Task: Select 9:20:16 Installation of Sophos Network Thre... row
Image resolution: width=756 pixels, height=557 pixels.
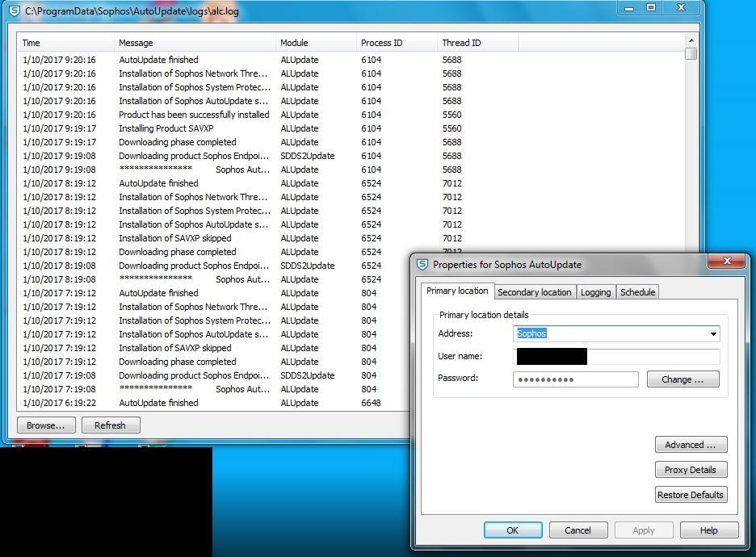Action: (x=351, y=73)
